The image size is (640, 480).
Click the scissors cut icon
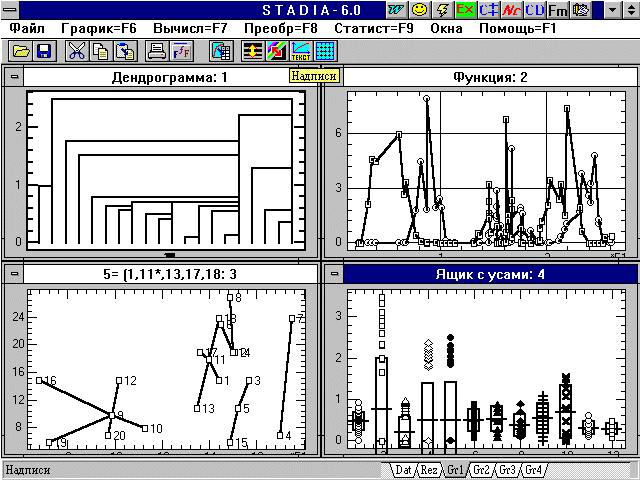(77, 51)
